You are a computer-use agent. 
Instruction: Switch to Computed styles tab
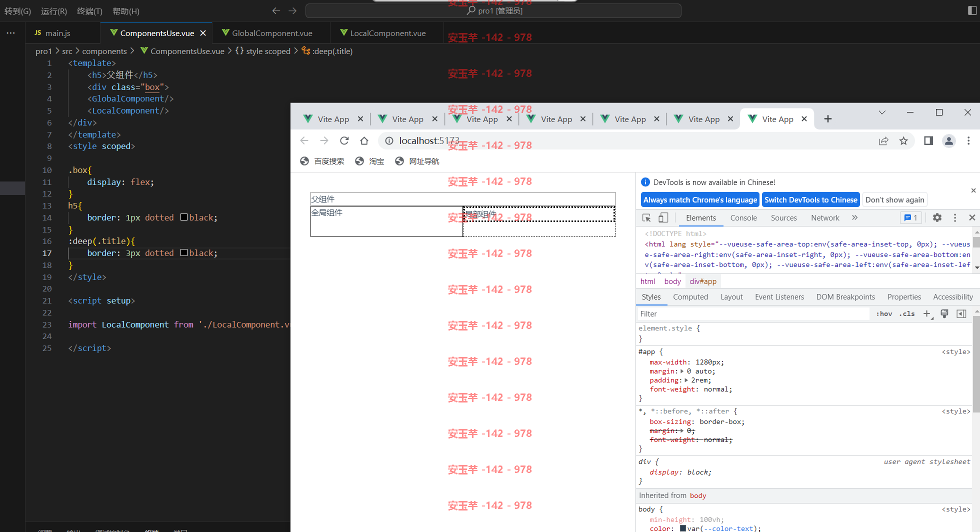click(x=690, y=297)
